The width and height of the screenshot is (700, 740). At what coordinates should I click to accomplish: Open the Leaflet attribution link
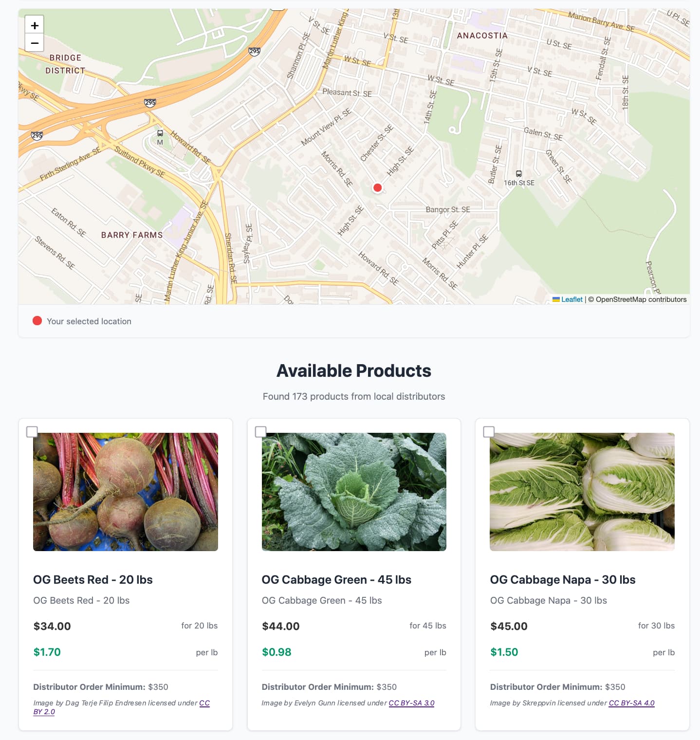(571, 299)
